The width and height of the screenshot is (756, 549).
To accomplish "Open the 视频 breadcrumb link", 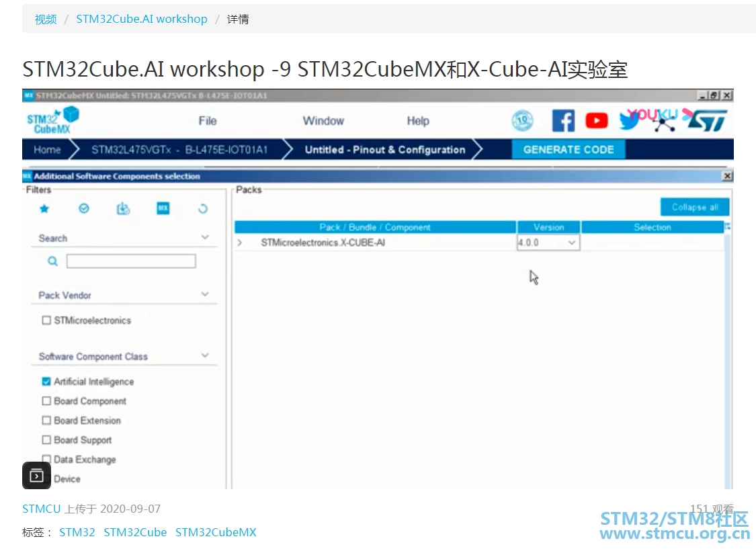I will pos(46,19).
